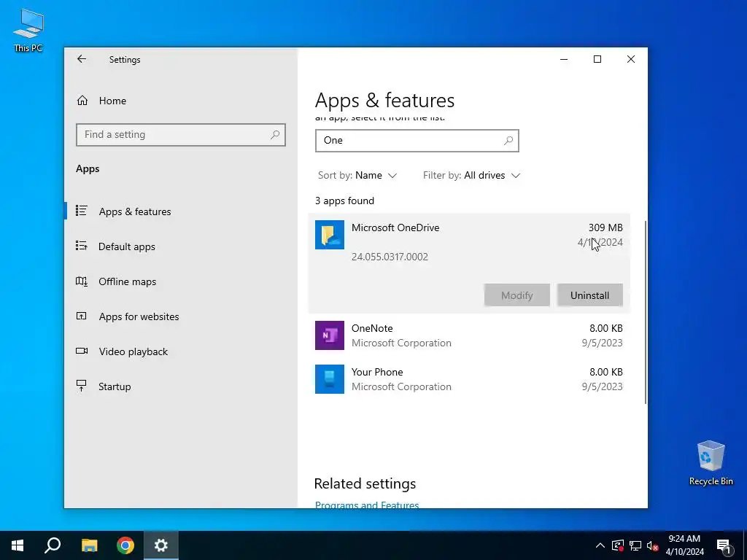Screen dimensions: 747x560
Task: Open the notification action center icon
Action: [724, 546]
